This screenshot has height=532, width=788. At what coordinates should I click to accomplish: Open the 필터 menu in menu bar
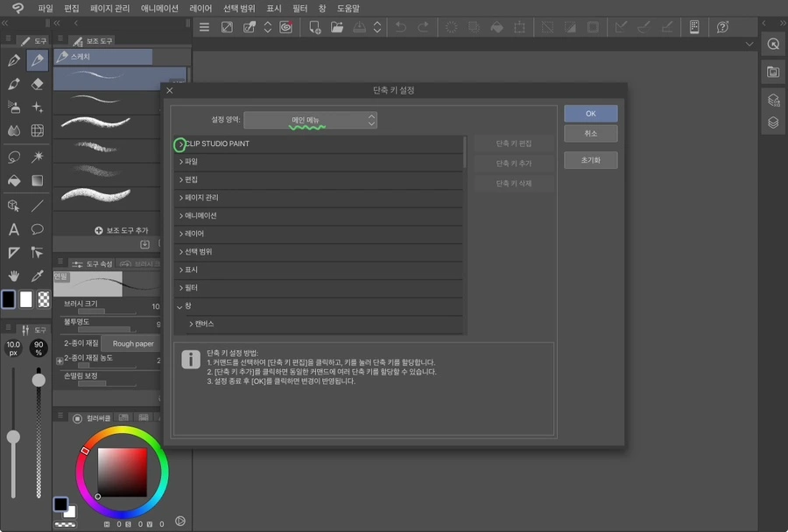[x=299, y=8]
